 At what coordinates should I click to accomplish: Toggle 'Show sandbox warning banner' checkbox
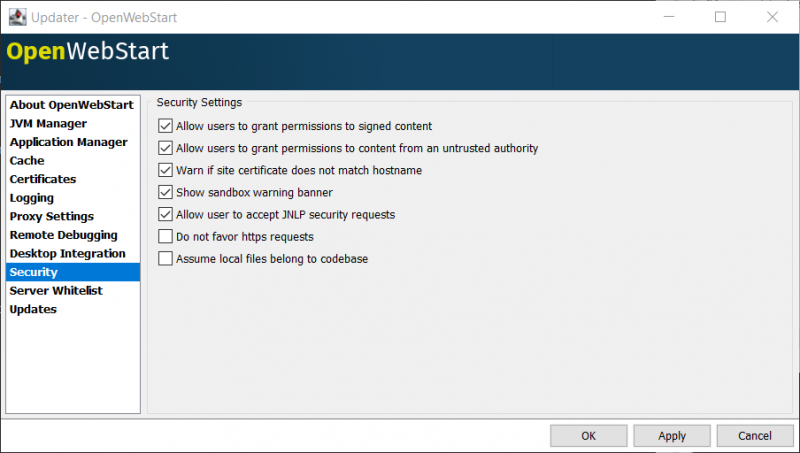click(165, 192)
